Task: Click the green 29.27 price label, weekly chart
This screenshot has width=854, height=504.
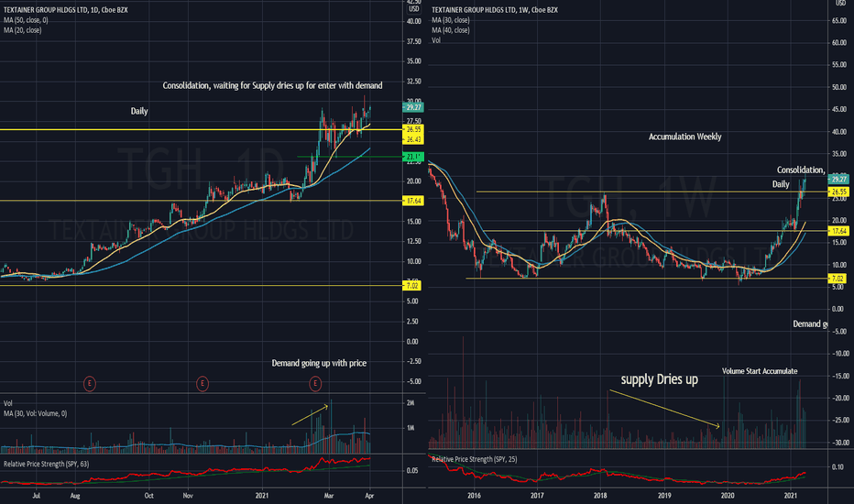Action: click(838, 180)
